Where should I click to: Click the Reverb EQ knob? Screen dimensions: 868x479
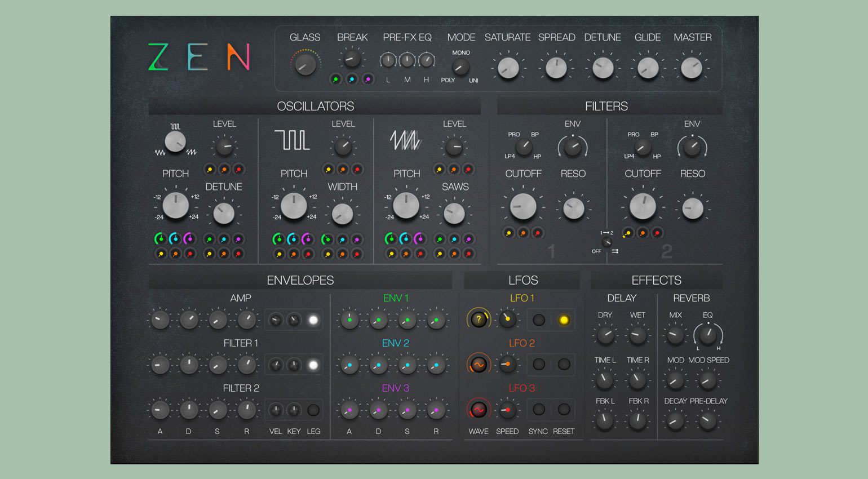[x=707, y=335]
